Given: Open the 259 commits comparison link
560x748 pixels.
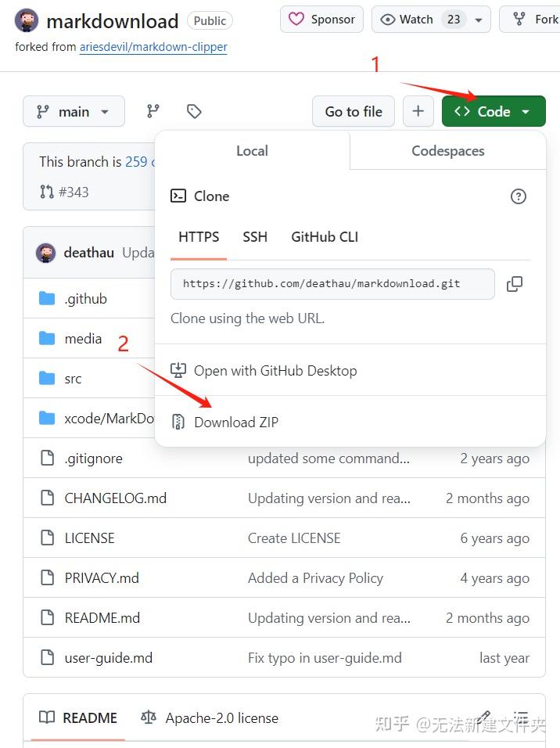Looking at the screenshot, I should point(139,162).
